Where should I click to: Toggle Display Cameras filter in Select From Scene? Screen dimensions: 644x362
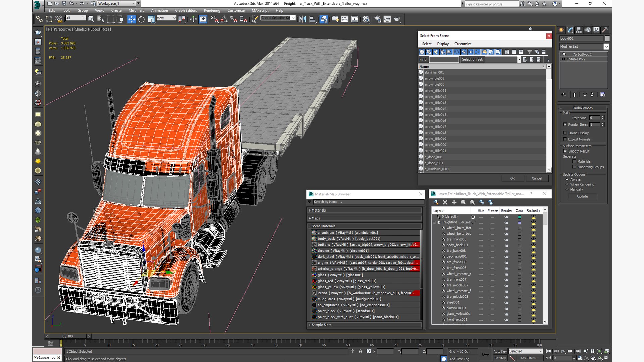(x=443, y=52)
